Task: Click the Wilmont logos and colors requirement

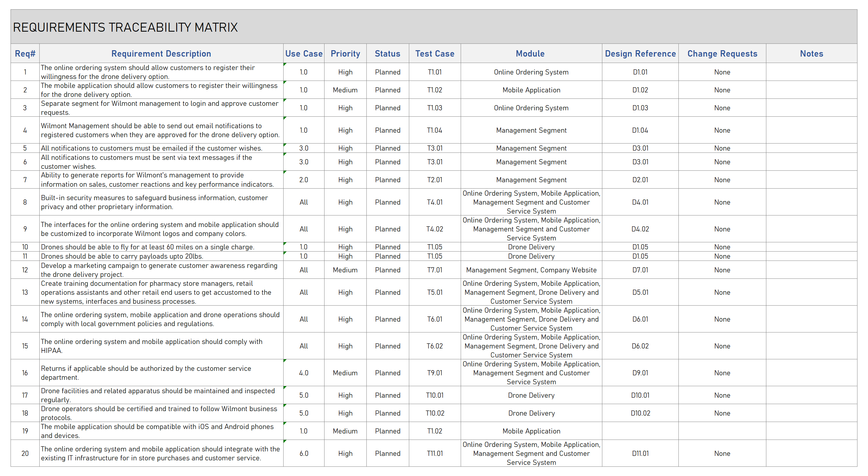Action: pos(161,229)
